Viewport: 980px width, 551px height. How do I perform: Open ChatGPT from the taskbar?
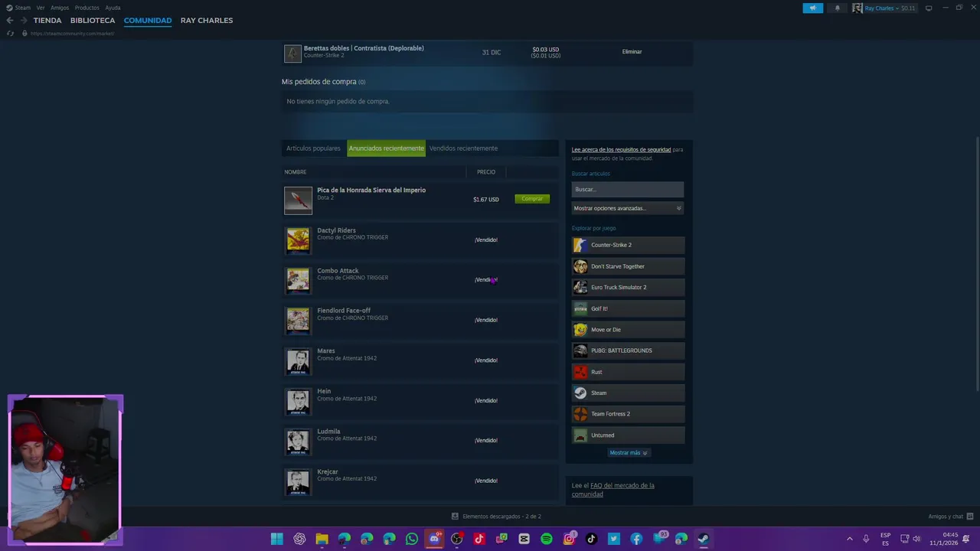(x=299, y=539)
